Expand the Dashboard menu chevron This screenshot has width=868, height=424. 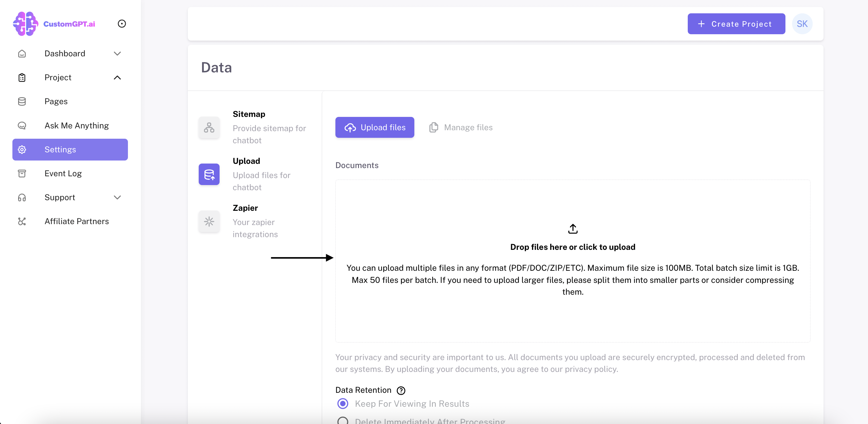(x=117, y=54)
